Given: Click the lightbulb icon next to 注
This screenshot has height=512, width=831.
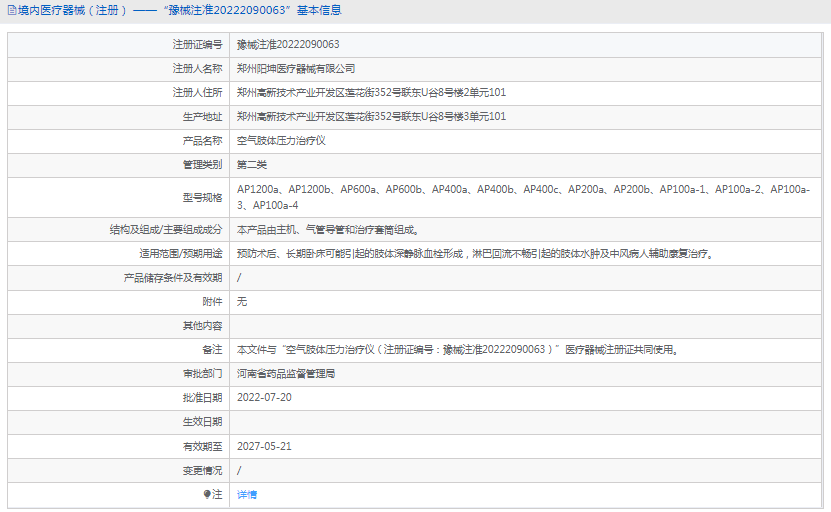Looking at the screenshot, I should coord(207,495).
